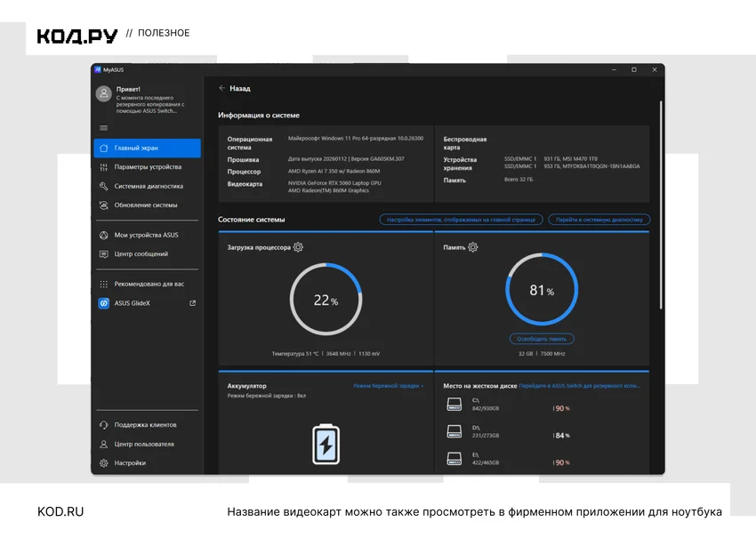This screenshot has width=756, height=538.
Task: Go to Обновление системы
Action: click(147, 205)
